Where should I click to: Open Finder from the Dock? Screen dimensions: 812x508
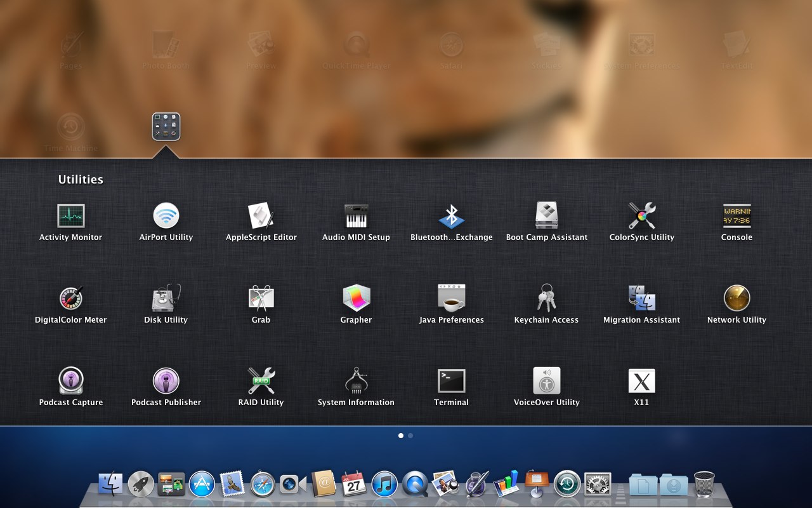point(111,485)
